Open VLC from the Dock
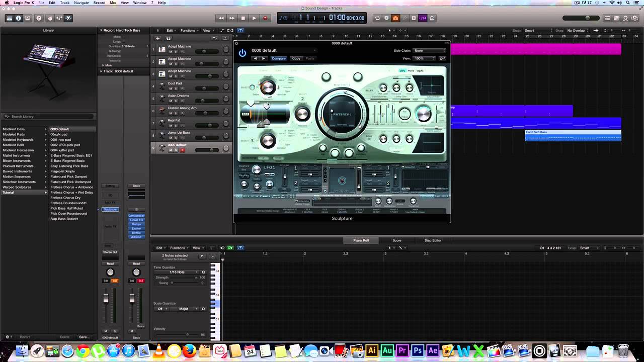The width and height of the screenshot is (644, 362). 158,350
